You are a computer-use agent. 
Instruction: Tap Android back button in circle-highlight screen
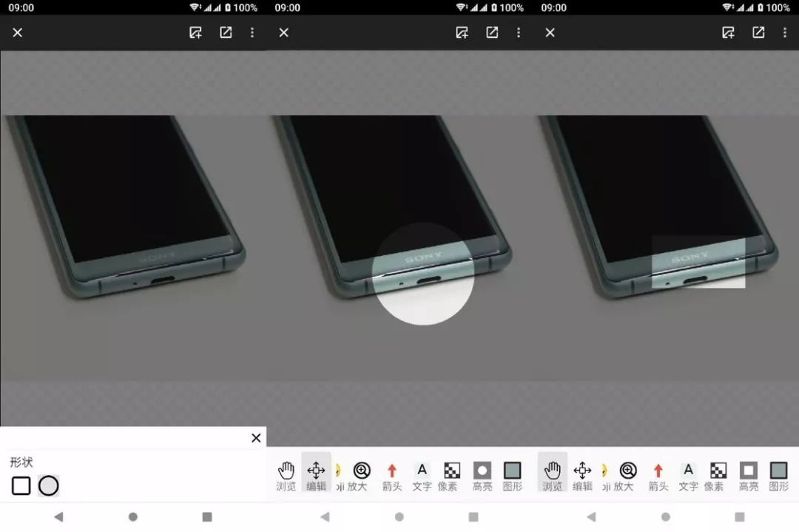pos(325,517)
